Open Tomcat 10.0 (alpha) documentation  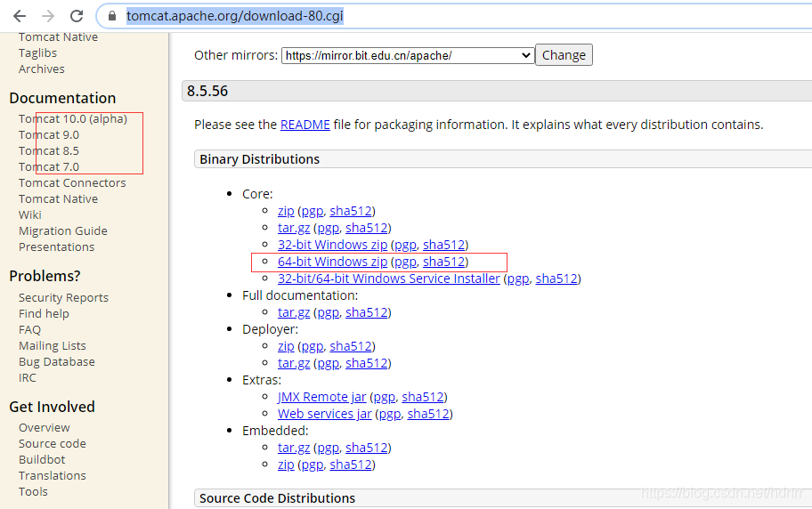(x=73, y=119)
